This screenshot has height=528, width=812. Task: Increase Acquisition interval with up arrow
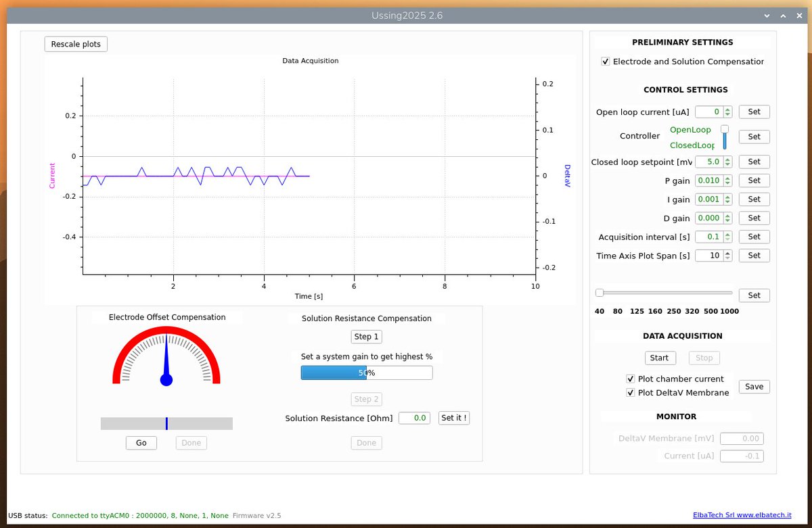click(727, 235)
